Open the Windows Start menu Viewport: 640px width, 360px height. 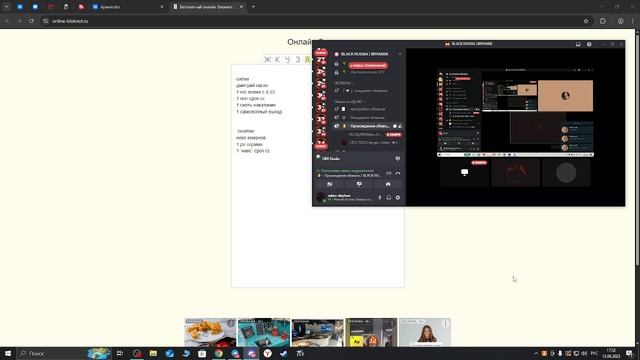[x=8, y=353]
